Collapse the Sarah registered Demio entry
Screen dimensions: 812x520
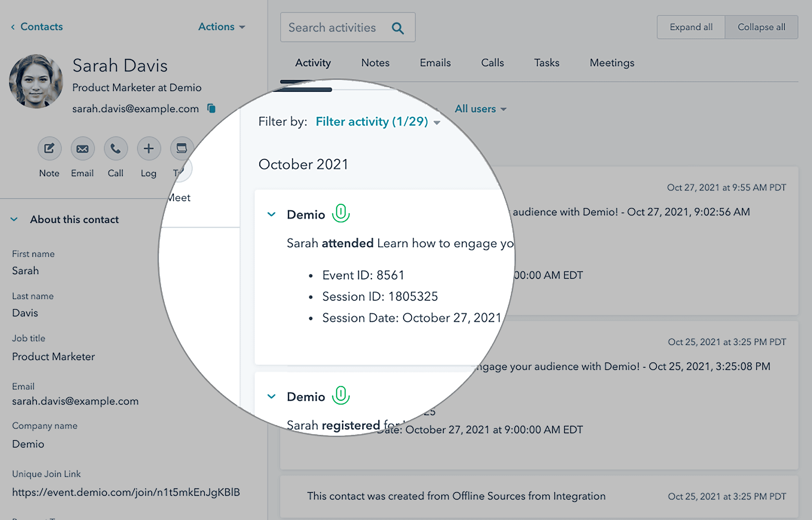[x=271, y=396]
